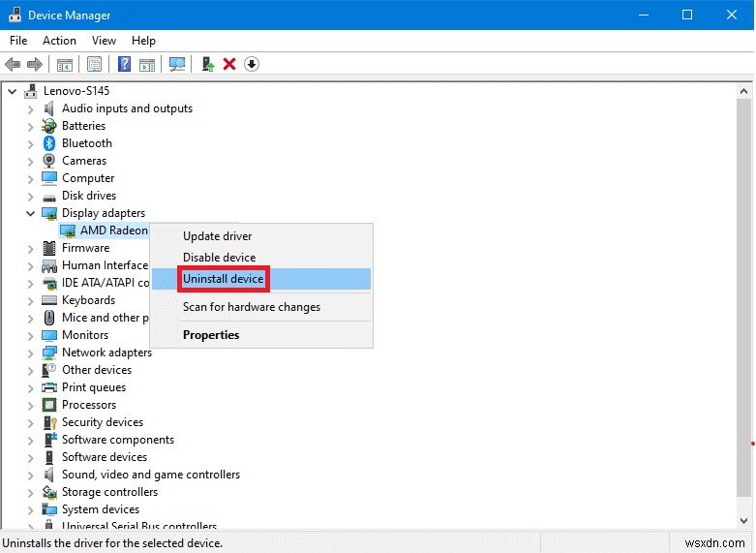Select the Batteries row label

pyautogui.click(x=84, y=126)
